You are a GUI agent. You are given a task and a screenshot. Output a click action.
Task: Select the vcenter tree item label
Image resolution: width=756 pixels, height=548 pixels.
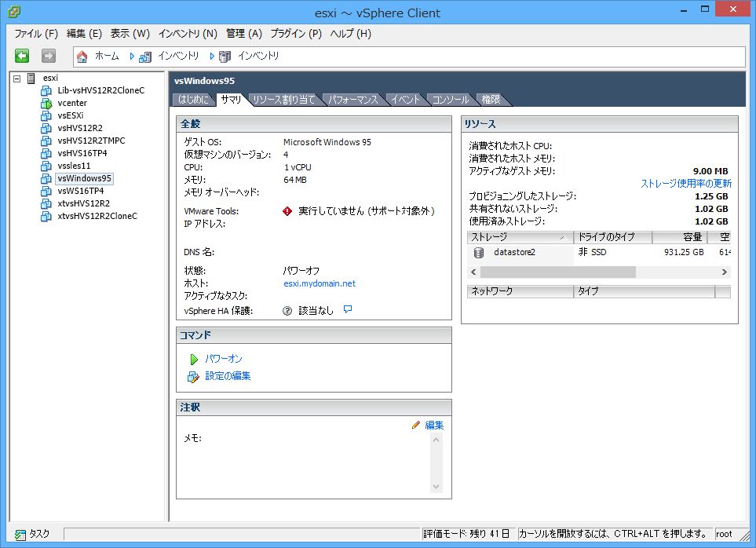(72, 103)
